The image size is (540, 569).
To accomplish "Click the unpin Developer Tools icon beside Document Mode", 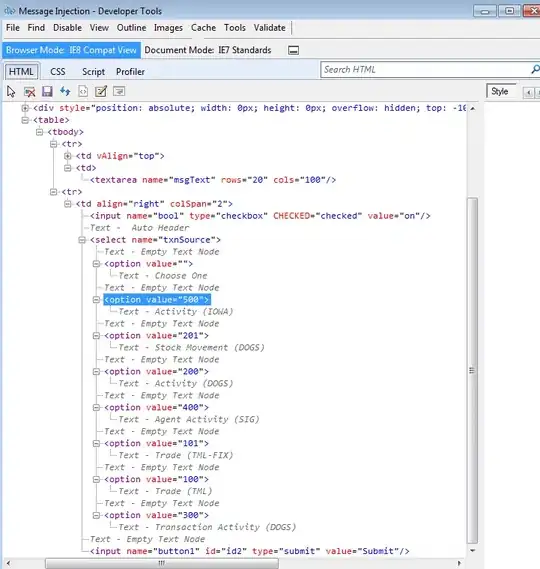I will (293, 50).
